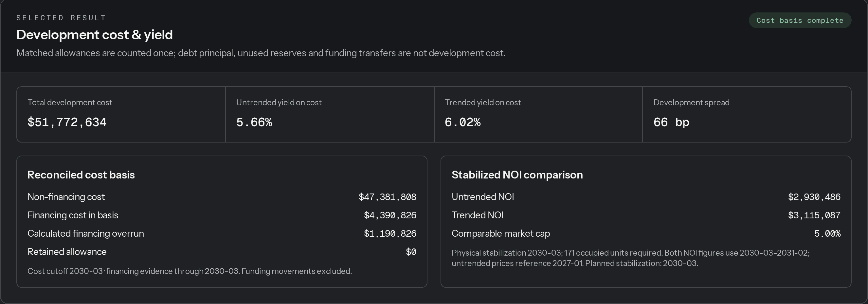This screenshot has height=304, width=868.
Task: Click the "Financing cost in basis" row label
Action: 73,215
